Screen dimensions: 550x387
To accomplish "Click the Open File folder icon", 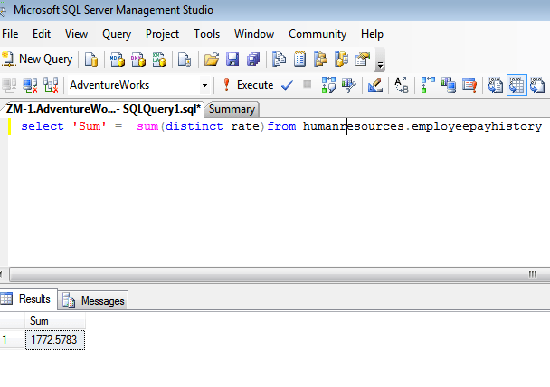I will tap(211, 59).
